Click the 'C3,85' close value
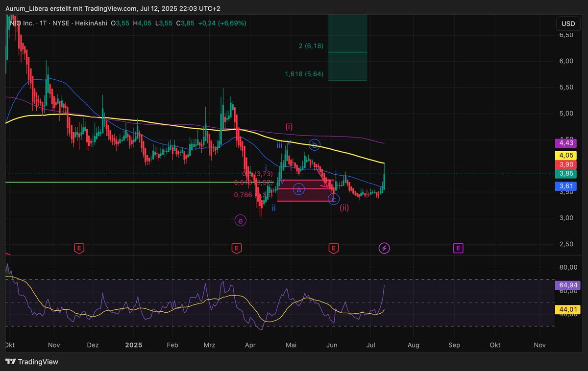The width and height of the screenshot is (588, 371). pos(186,23)
